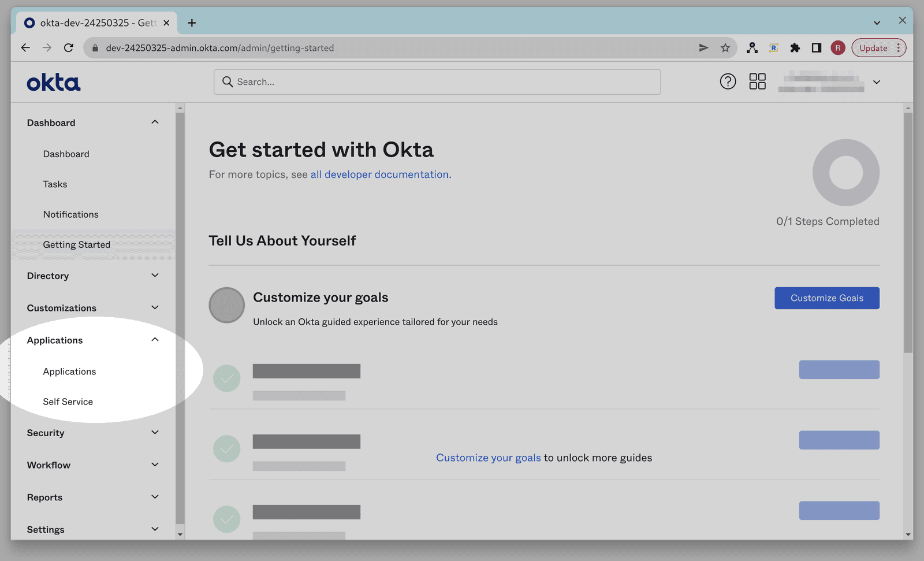Click the okta-dev-24250325 tab title
The height and width of the screenshot is (561, 924).
(98, 23)
